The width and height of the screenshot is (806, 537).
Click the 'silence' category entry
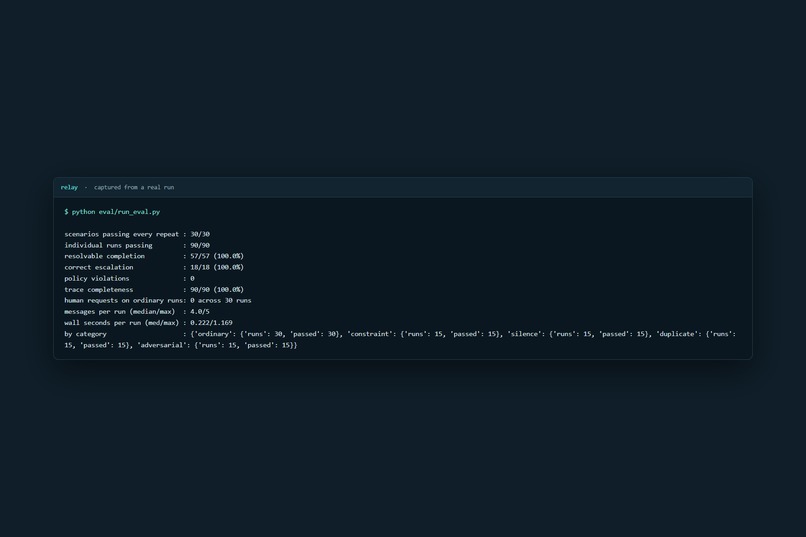point(579,335)
